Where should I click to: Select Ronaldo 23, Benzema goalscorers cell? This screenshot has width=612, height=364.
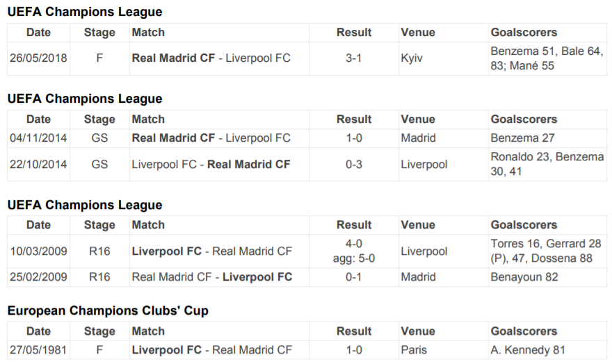click(547, 165)
